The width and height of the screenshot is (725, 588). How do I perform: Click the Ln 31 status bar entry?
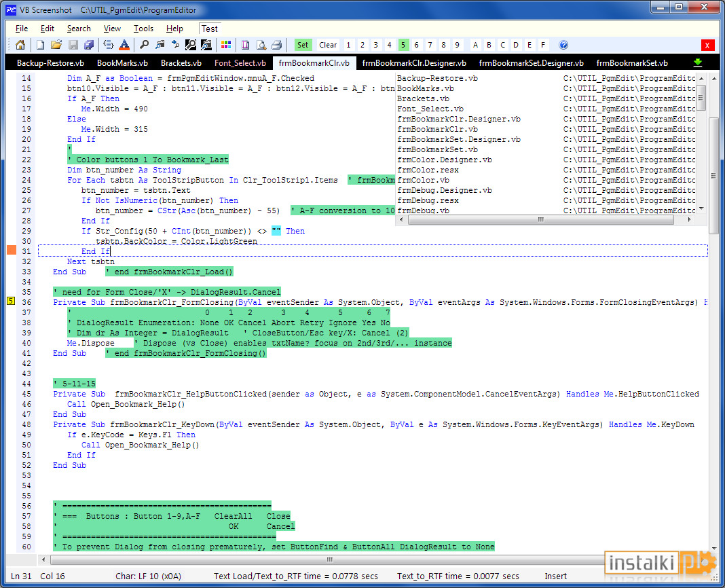[21, 576]
